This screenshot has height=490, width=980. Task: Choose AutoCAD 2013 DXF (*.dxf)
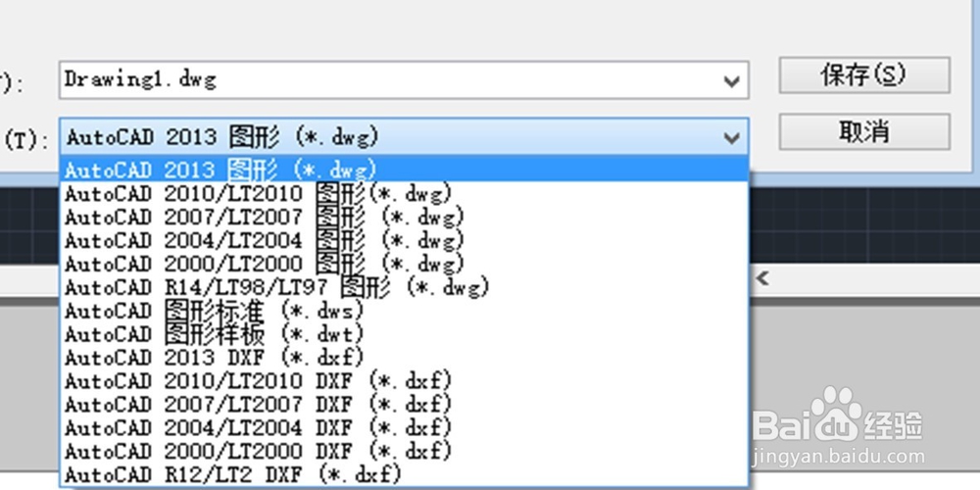[404, 358]
